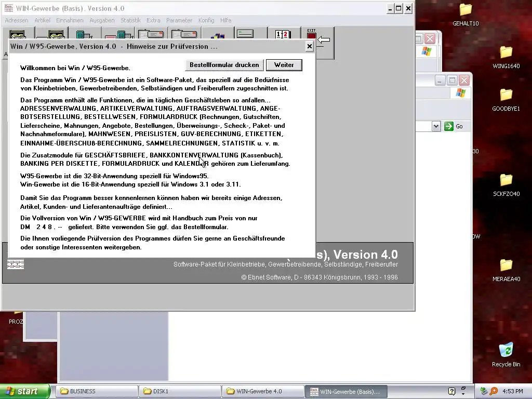Screen dimensions: 532x399
Task: Open the Ausgaben menu
Action: coord(102,20)
